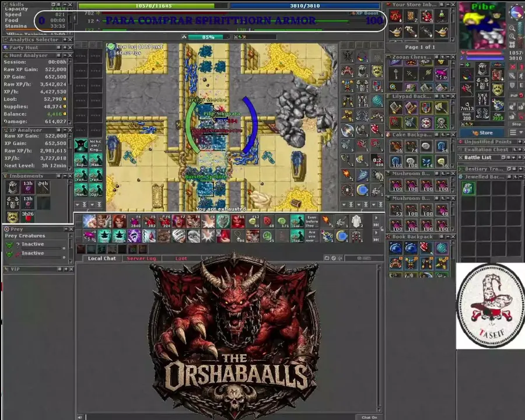Select the red bag in Store Inbox
The width and height of the screenshot is (525, 420).
[x=395, y=15]
